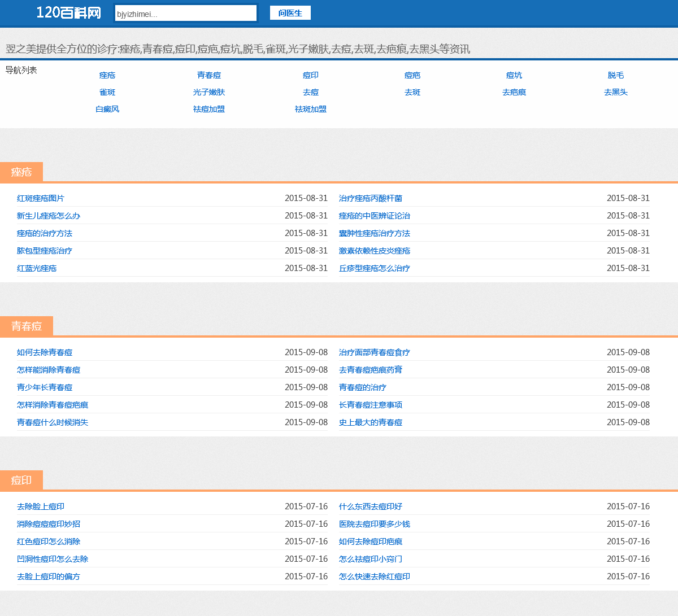
Task: Open the 脱毛 navigation link
Action: (616, 75)
